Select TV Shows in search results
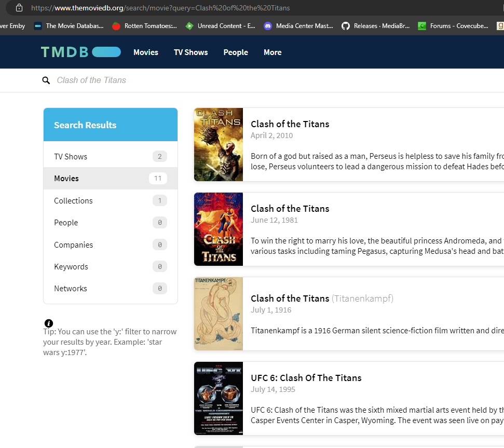Screen dimensions: 504x448 click(x=111, y=156)
